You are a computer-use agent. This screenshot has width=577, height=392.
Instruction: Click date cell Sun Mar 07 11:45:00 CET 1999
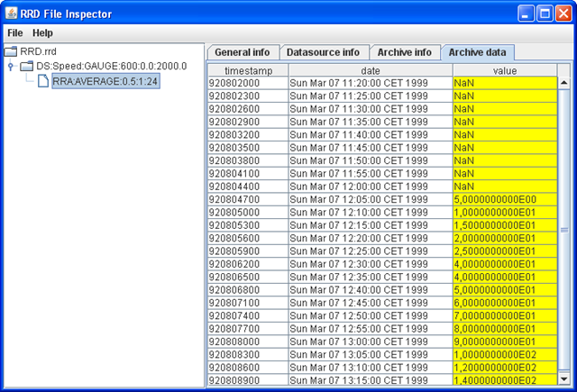click(371, 148)
